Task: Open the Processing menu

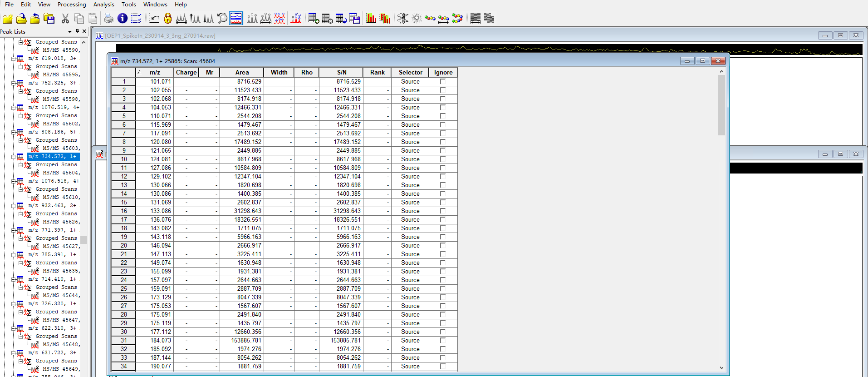Action: 72,5
